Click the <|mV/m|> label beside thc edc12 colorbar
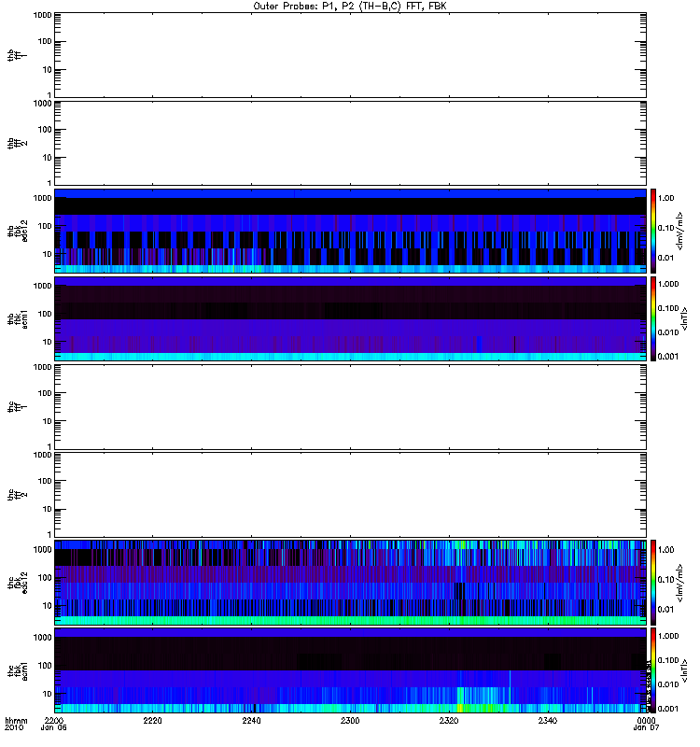 pyautogui.click(x=680, y=582)
